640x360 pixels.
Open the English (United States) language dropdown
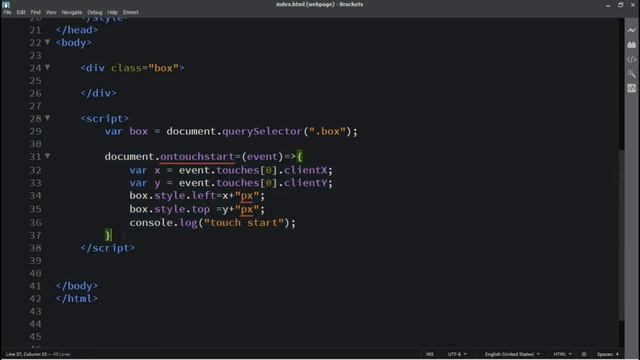[x=512, y=354]
